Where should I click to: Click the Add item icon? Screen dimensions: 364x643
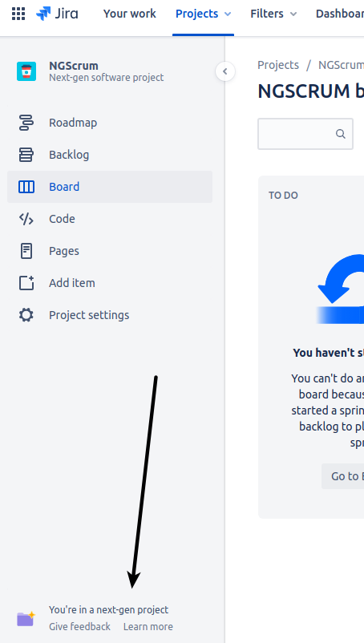(26, 283)
